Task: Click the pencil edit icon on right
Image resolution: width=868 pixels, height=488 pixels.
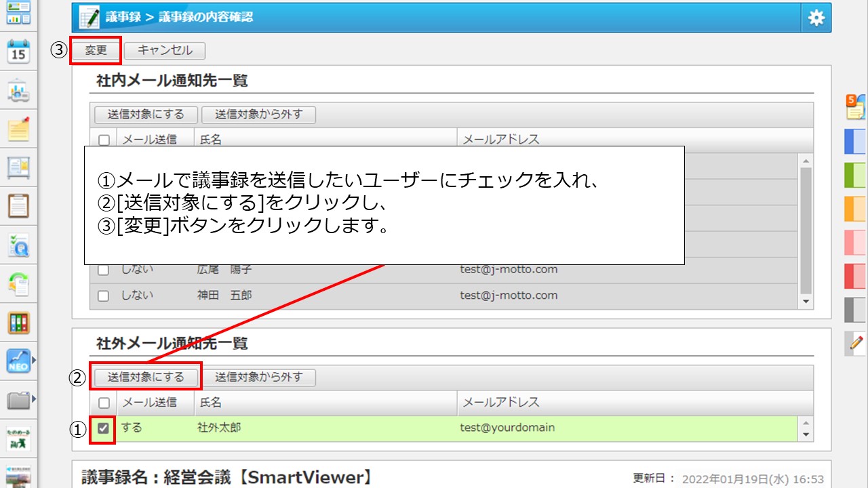Action: click(x=856, y=344)
